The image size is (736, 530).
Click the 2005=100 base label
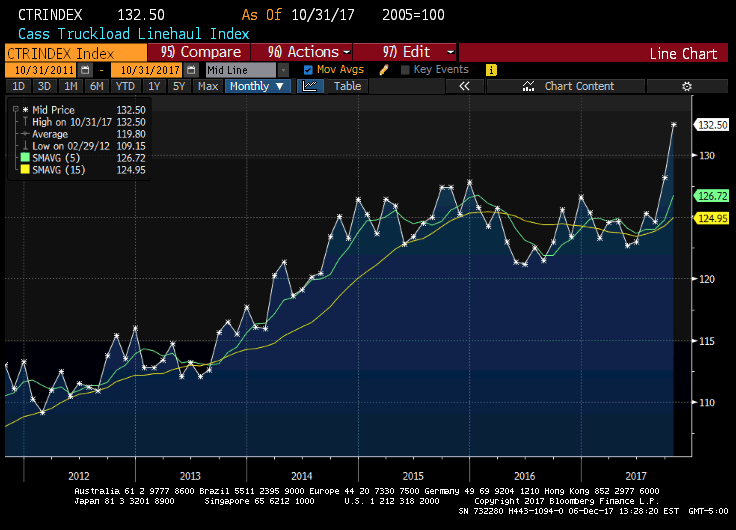pyautogui.click(x=413, y=15)
